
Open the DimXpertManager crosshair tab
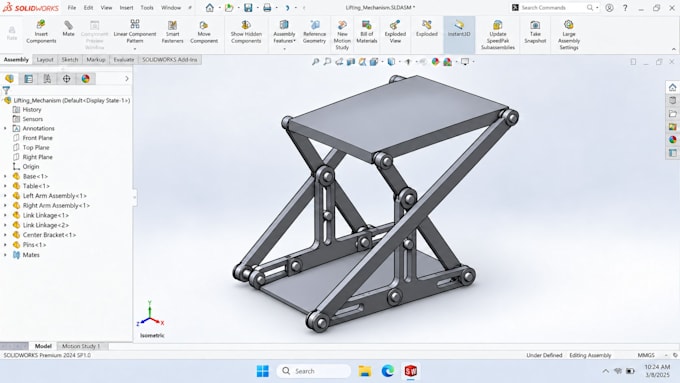66,79
